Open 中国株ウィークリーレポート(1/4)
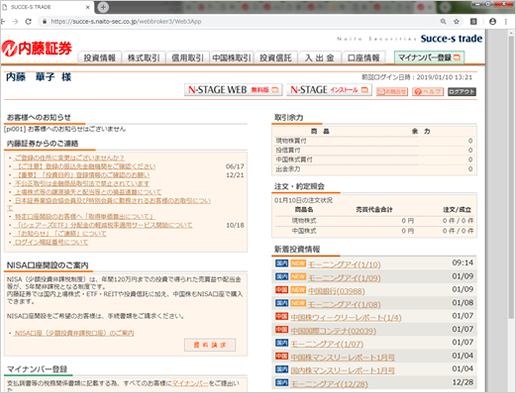516x393 pixels. coord(346,318)
